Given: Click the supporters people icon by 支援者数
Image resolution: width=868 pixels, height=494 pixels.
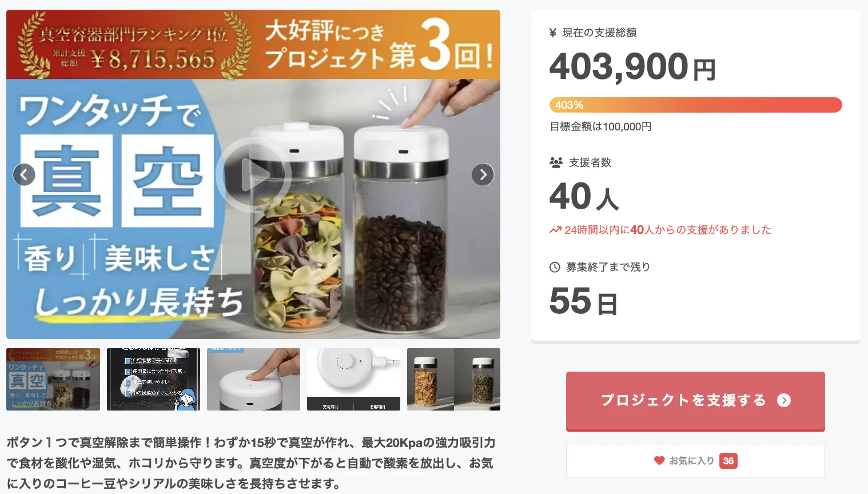Looking at the screenshot, I should coord(556,162).
